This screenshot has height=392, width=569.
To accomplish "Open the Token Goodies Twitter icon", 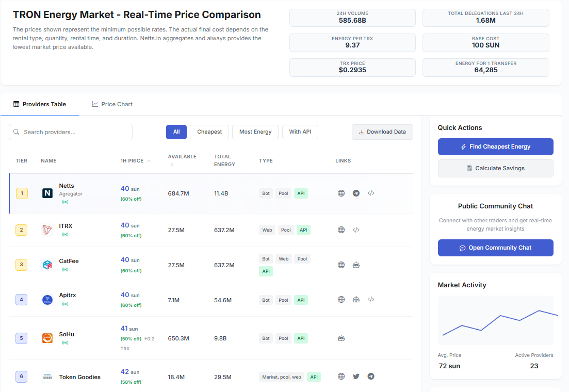I will coord(356,377).
